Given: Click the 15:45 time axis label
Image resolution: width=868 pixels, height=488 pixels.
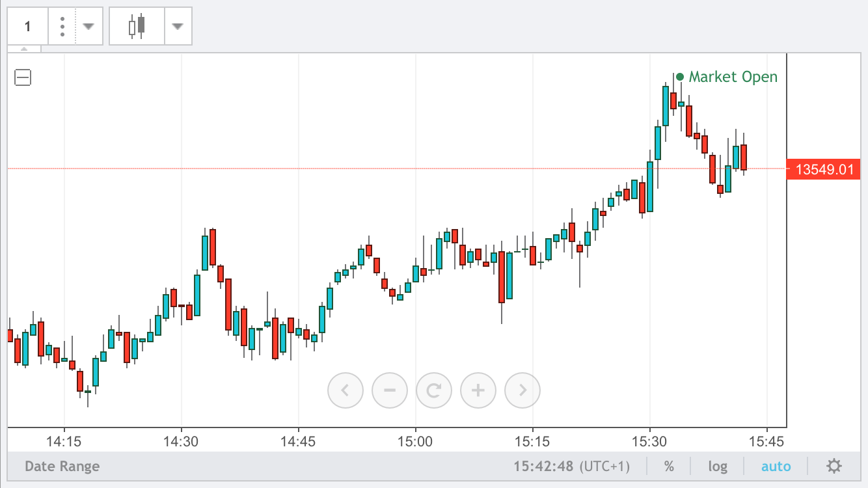Looking at the screenshot, I should tap(766, 441).
